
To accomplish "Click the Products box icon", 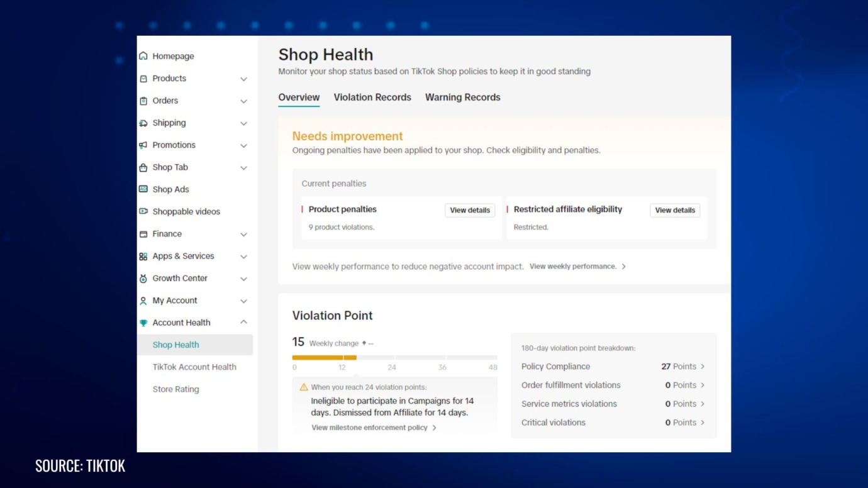I will (x=143, y=79).
